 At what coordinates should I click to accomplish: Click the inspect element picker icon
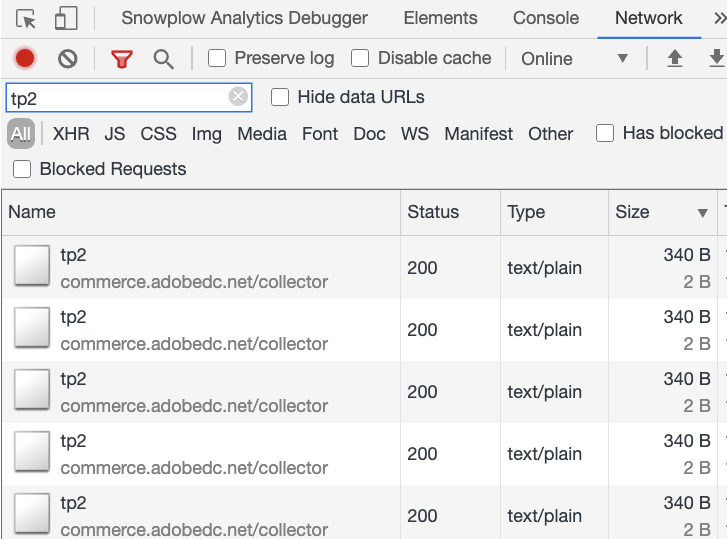coord(26,19)
